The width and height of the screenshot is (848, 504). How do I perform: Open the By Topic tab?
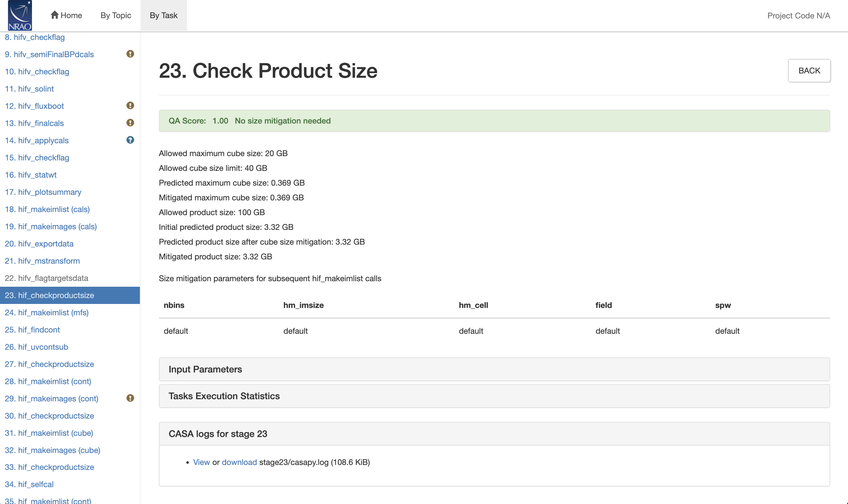pyautogui.click(x=116, y=15)
